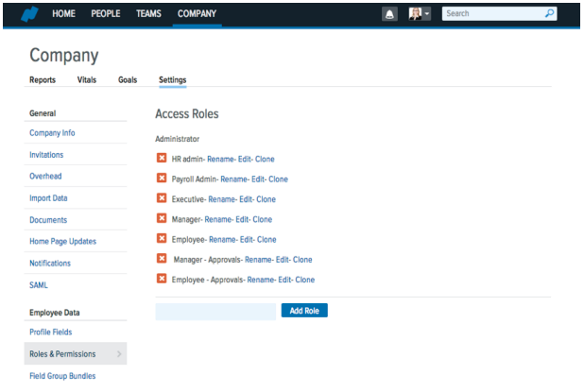Rename the Employee - Approvals role
The height and width of the screenshot is (392, 584).
pos(261,280)
